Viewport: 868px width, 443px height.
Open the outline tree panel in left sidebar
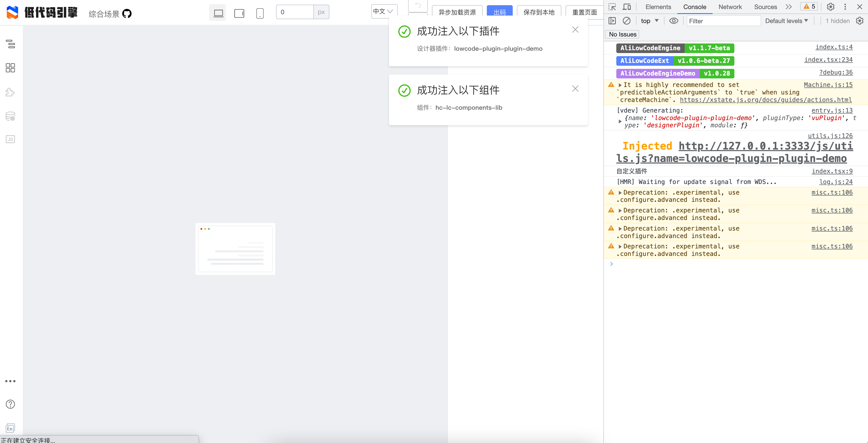pos(10,44)
